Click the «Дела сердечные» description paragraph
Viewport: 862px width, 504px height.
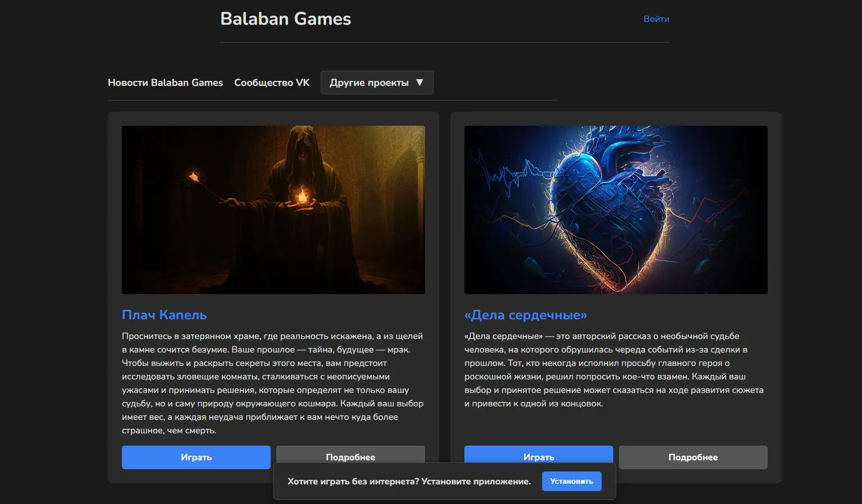614,370
